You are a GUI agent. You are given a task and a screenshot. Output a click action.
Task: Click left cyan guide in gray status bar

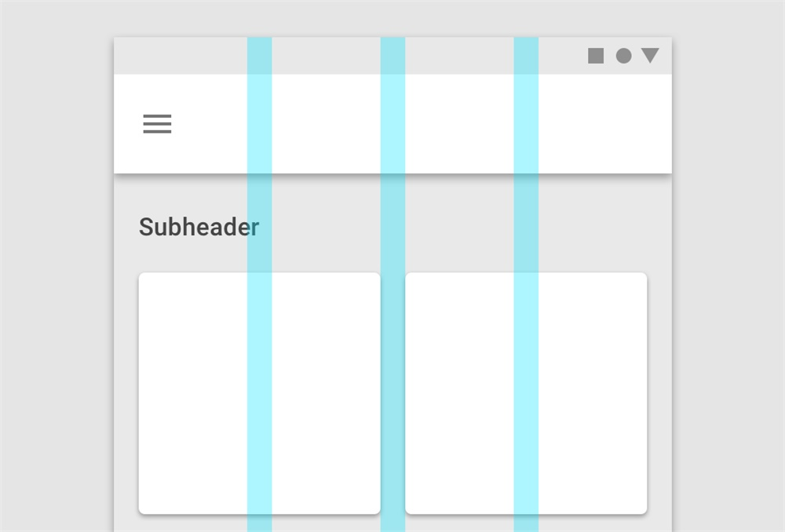pyautogui.click(x=259, y=56)
